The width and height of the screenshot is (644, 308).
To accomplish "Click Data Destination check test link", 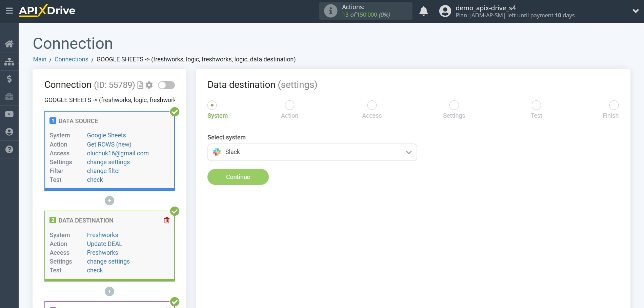I will pos(95,270).
